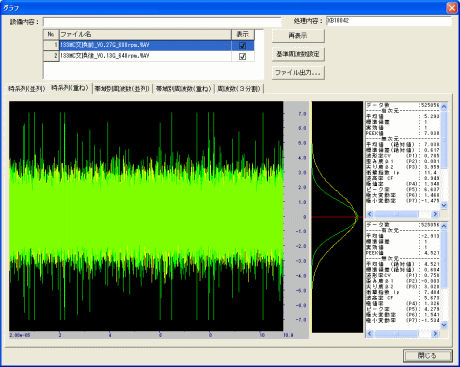Click the 表示 column header
This screenshot has width=460, height=367.
pyautogui.click(x=243, y=34)
